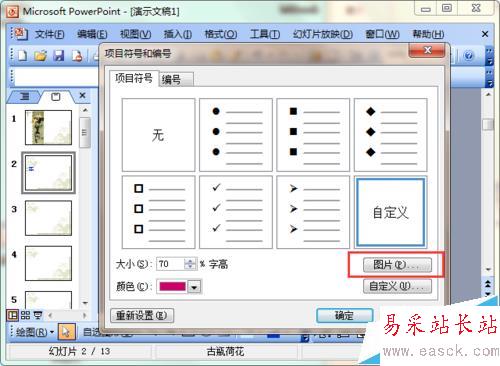Expand the toolbar options chevron at top right
Viewport: 500px width, 366px height.
[489, 56]
